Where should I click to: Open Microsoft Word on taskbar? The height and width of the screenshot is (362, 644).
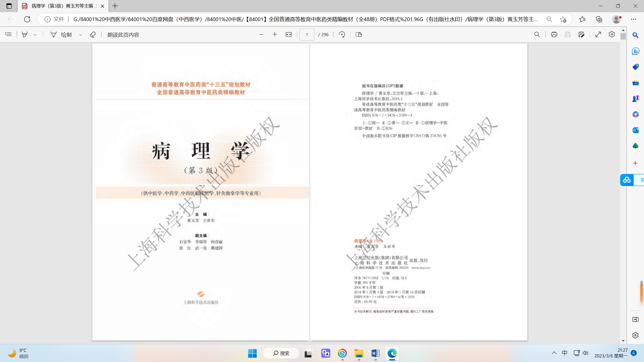tap(376, 353)
